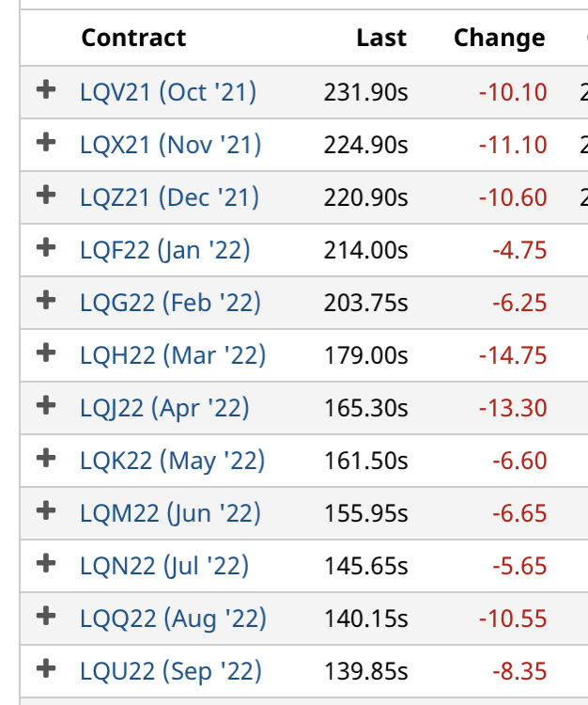The height and width of the screenshot is (705, 588).
Task: Click plus icon beside LQH22 contract
Action: [x=46, y=352]
